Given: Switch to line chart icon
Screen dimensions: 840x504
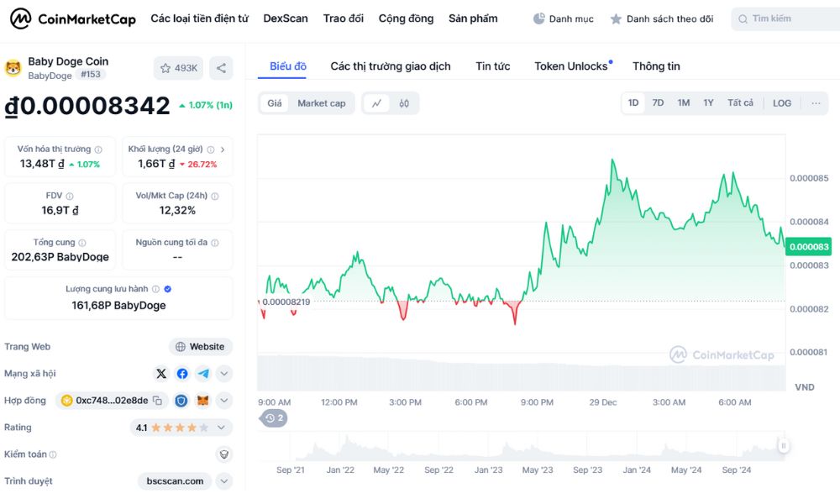Looking at the screenshot, I should [x=376, y=103].
